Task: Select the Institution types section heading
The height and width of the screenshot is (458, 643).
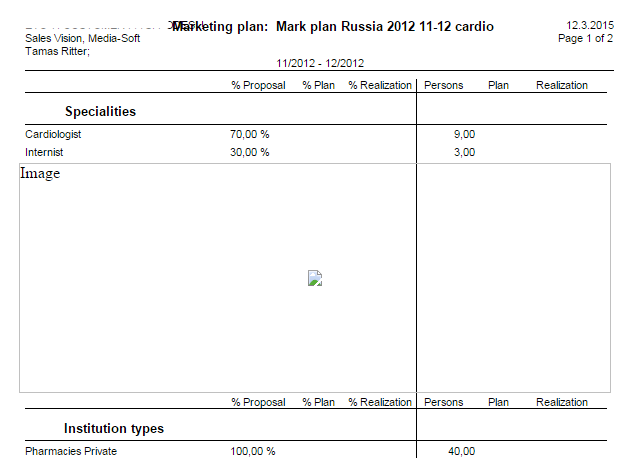Action: (114, 428)
